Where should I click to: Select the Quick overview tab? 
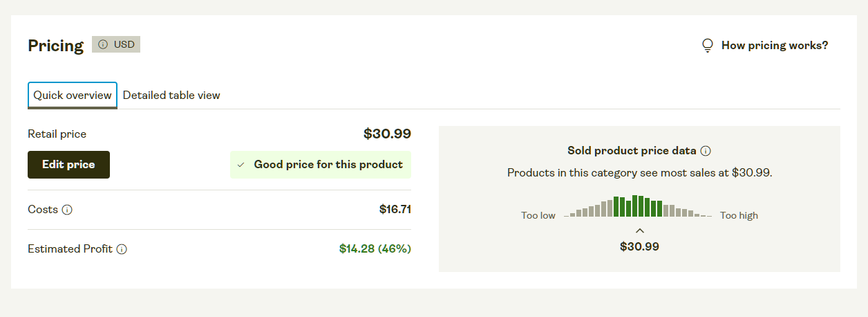pos(73,96)
